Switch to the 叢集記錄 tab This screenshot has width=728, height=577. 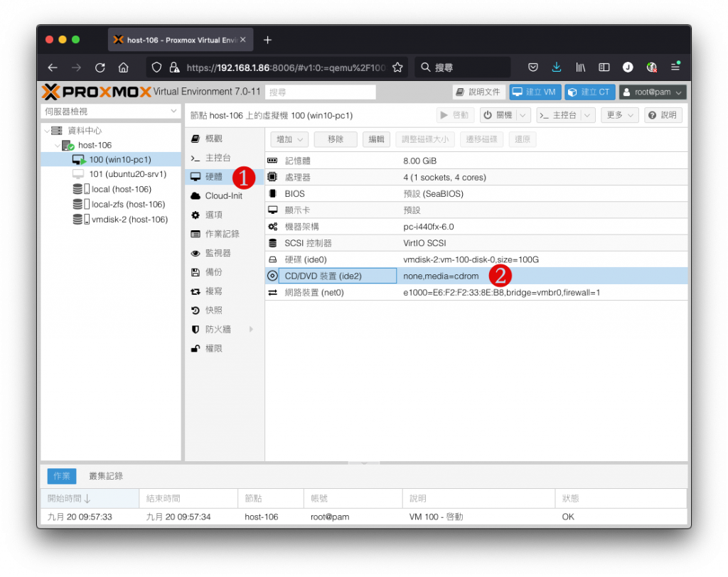pyautogui.click(x=106, y=476)
